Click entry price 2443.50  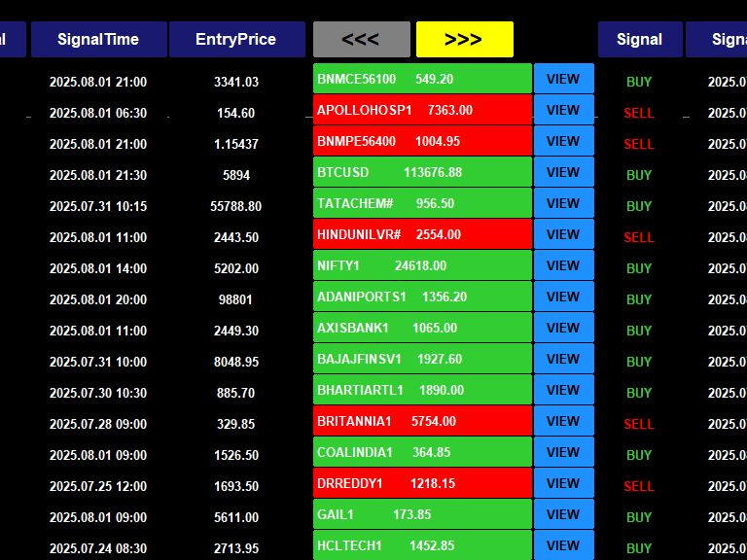click(236, 237)
